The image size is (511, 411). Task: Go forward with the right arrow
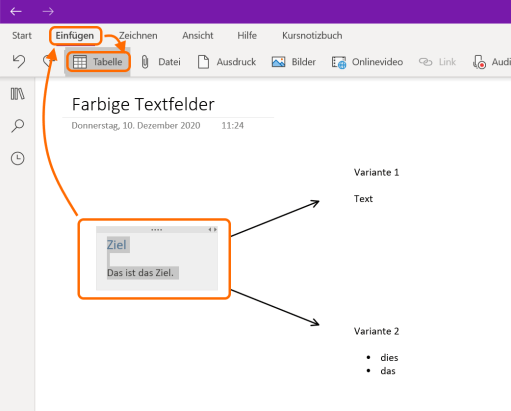click(48, 12)
